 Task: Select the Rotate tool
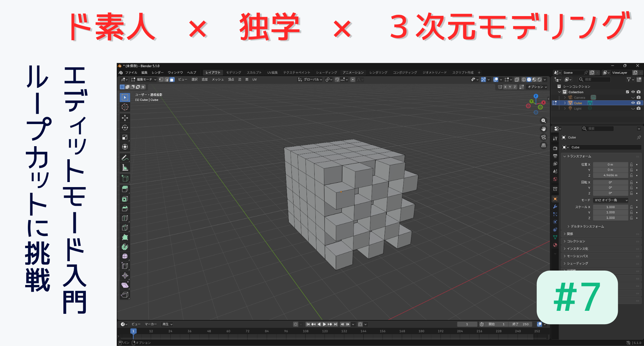pos(125,128)
